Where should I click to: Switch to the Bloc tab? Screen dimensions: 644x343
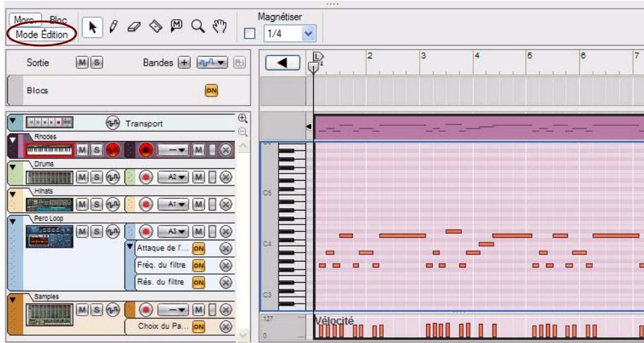tap(58, 20)
